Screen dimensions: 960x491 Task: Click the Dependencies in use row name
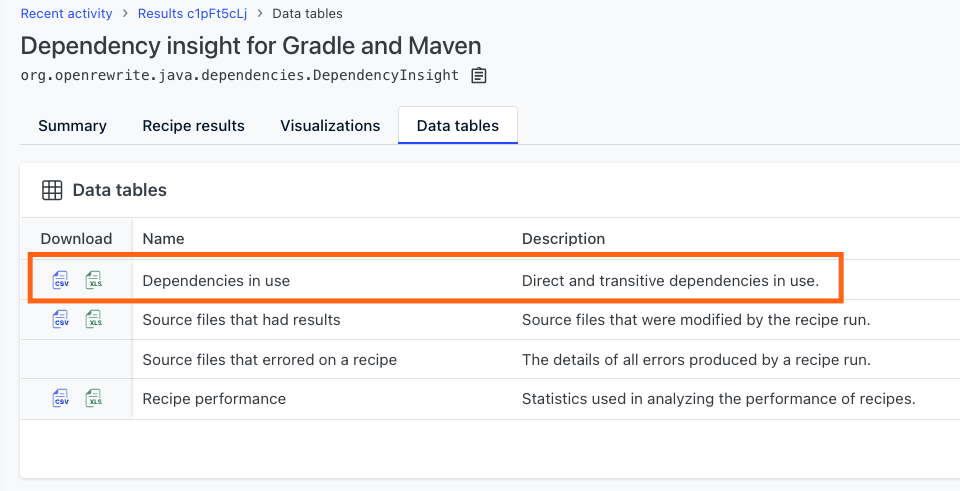point(216,281)
